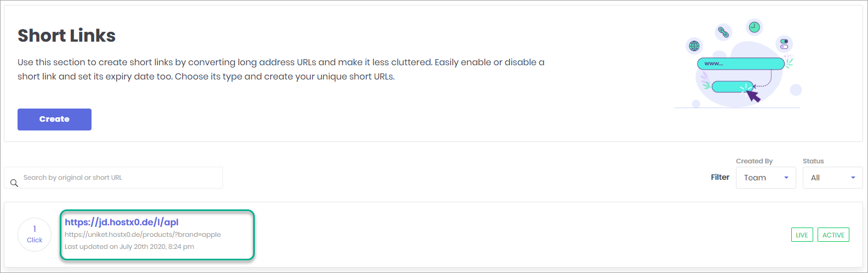
Task: Click the 1 Click counter circle
Action: [35, 235]
